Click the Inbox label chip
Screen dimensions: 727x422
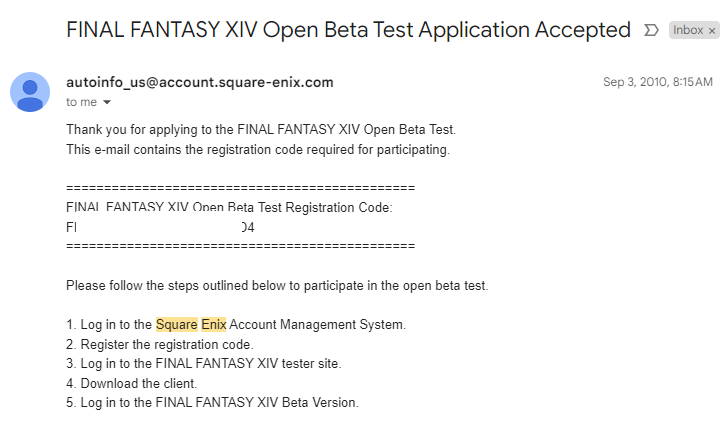click(688, 31)
